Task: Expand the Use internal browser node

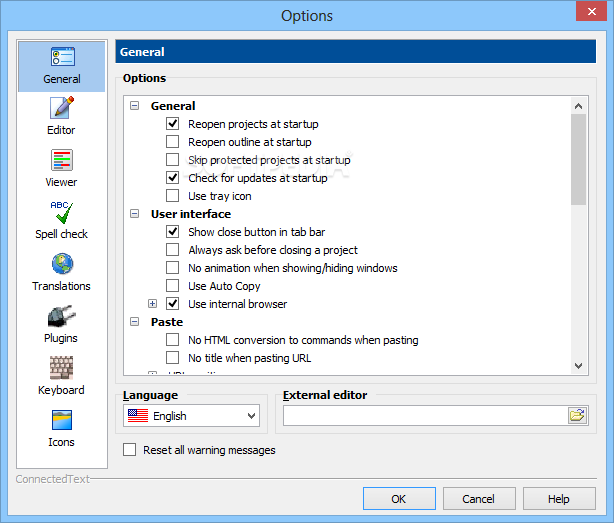Action: click(153, 304)
